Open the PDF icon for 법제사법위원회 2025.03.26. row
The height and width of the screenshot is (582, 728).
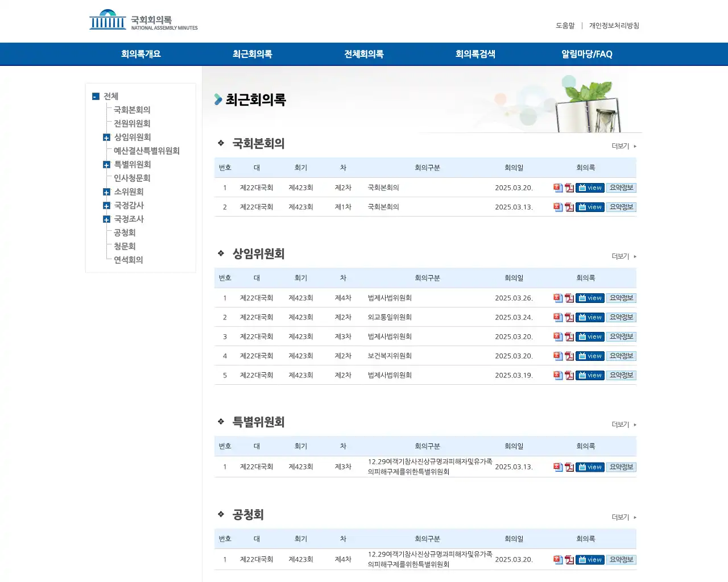pos(569,298)
